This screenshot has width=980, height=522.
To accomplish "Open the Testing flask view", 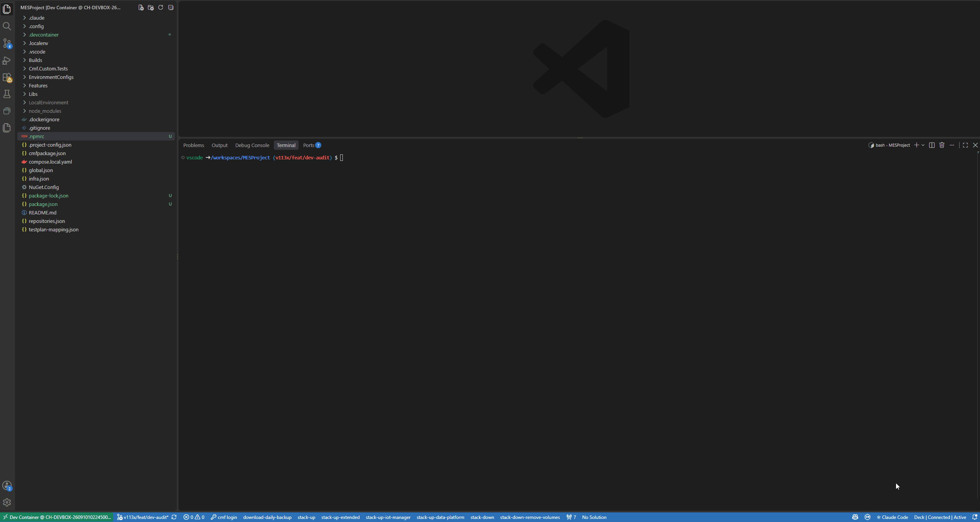I will (7, 94).
